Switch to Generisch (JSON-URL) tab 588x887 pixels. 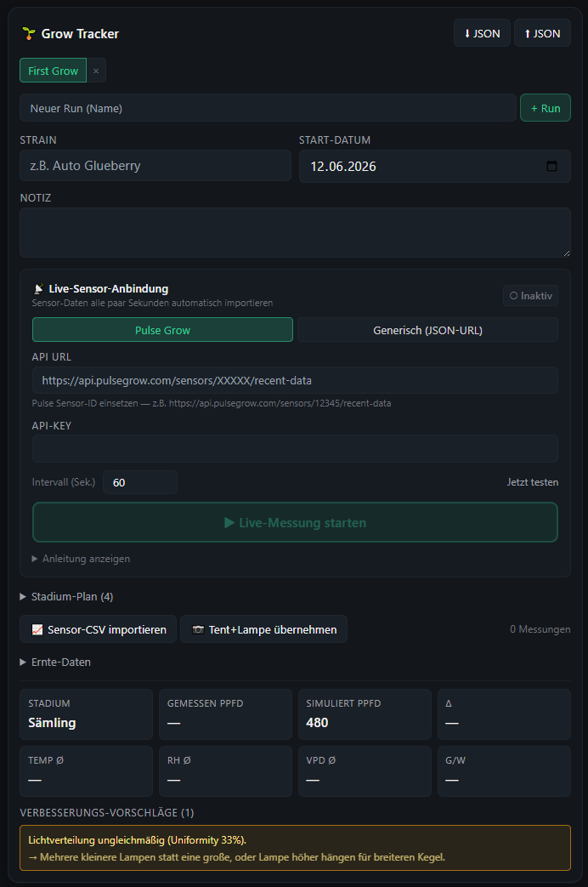point(427,330)
